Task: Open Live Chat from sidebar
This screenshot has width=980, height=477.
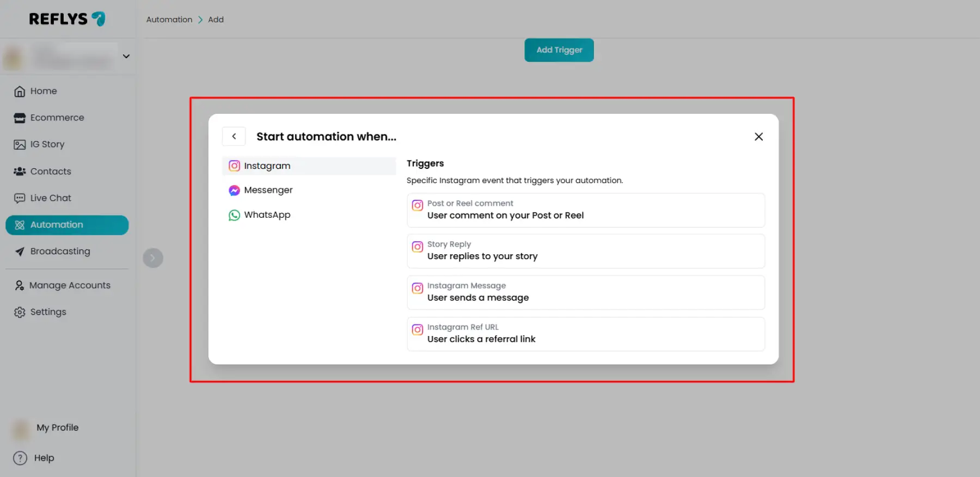Action: (50, 198)
